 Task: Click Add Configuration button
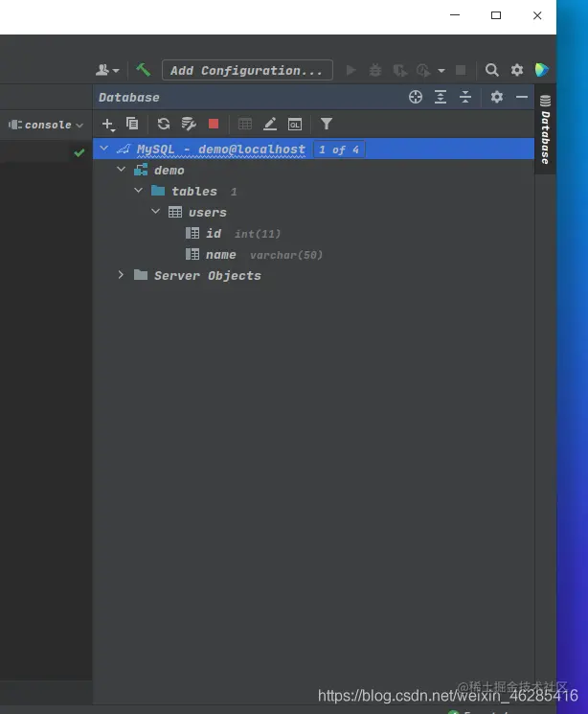coord(247,70)
